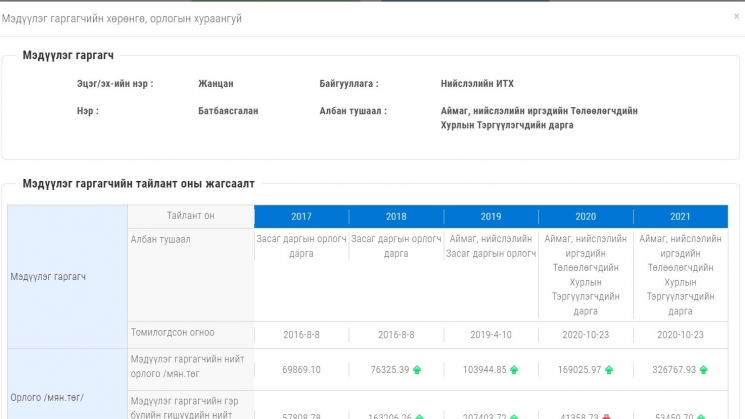
Task: Click green up arrow beside 169025.97
Action: click(x=609, y=370)
